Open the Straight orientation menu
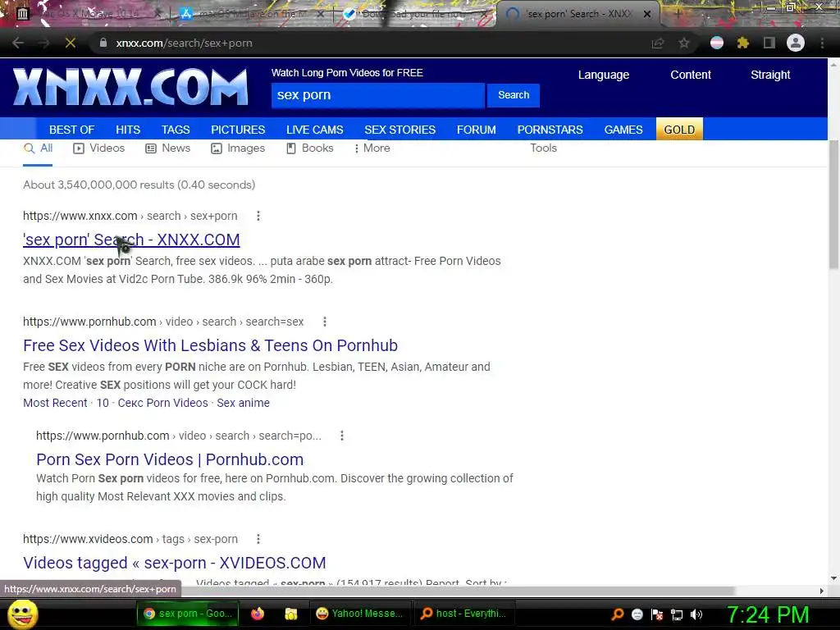Viewport: 840px width, 630px height. point(770,75)
